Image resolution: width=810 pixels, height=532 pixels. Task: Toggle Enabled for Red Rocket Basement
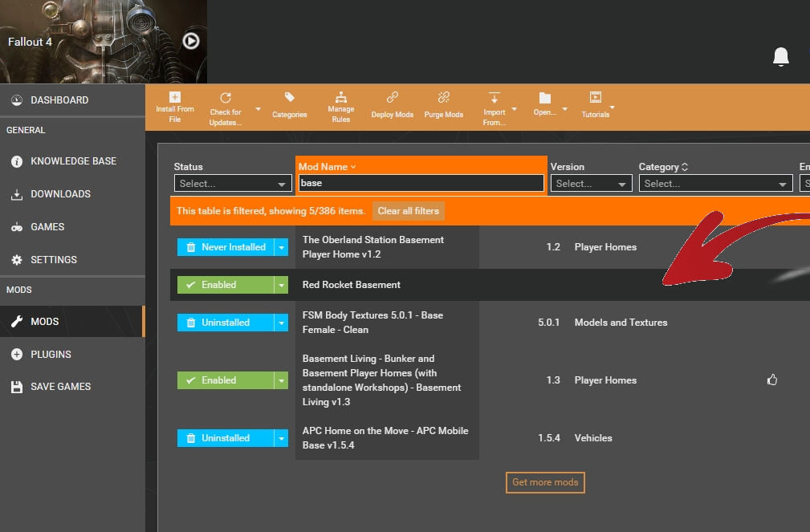(x=226, y=285)
